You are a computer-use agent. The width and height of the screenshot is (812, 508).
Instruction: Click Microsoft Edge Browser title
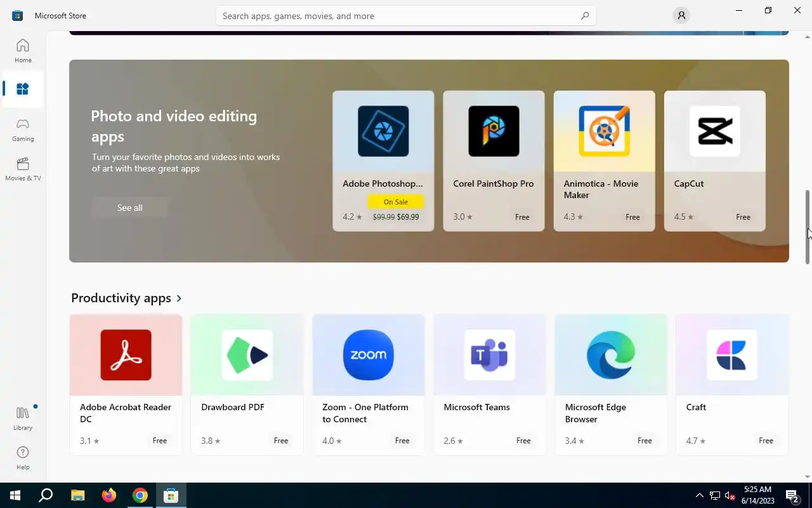pos(596,413)
